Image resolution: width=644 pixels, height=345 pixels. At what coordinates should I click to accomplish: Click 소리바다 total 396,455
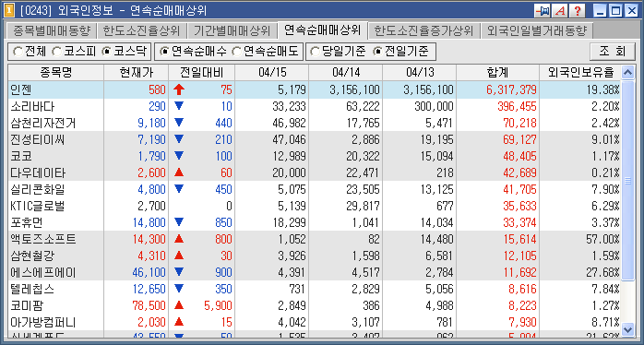click(517, 106)
